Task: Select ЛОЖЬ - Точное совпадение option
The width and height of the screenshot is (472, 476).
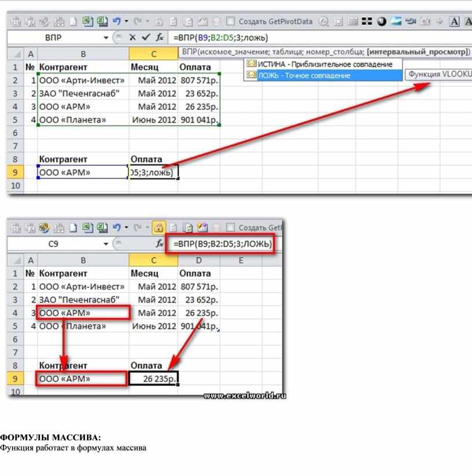Action: [x=304, y=75]
